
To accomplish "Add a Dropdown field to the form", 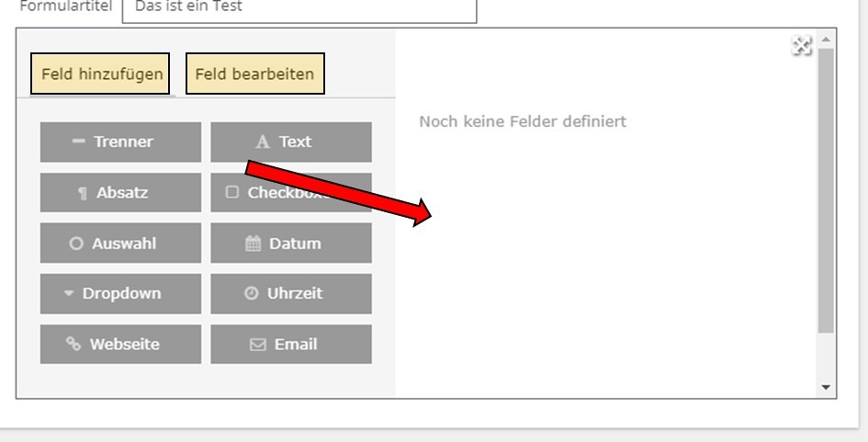I will (x=120, y=294).
